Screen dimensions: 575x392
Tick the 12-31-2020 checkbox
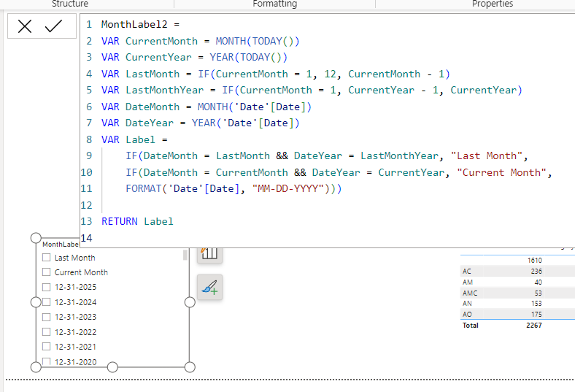(x=46, y=361)
